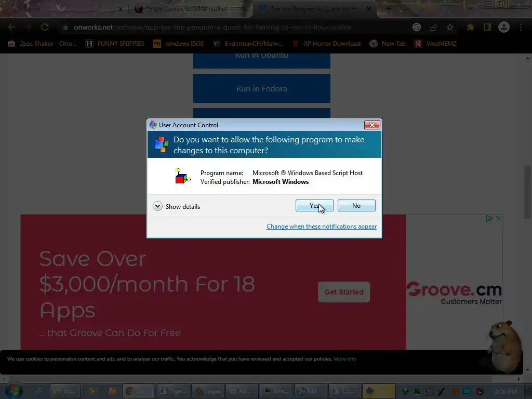Screen dimensions: 532x399
Task: Go back in Chrome browser
Action: pyautogui.click(x=11, y=27)
